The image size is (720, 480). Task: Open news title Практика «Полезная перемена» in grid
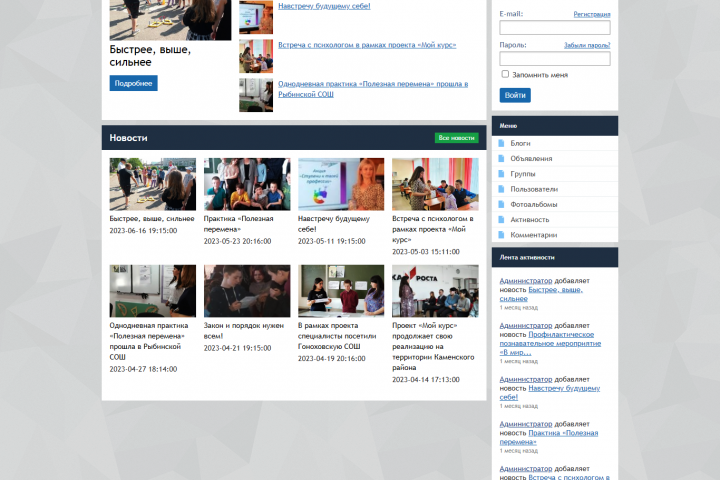pyautogui.click(x=238, y=224)
